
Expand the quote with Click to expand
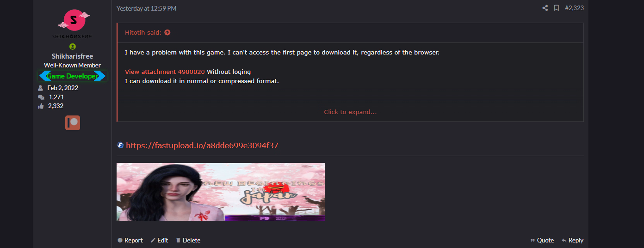tap(350, 112)
